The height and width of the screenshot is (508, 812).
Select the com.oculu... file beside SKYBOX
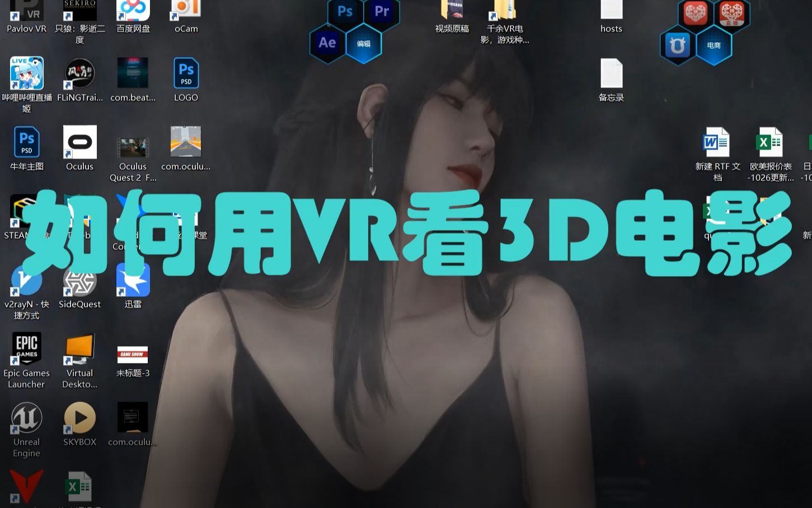click(133, 418)
